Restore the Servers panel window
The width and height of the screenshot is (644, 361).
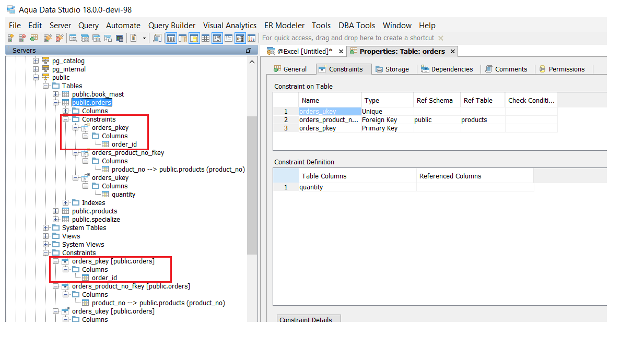pyautogui.click(x=249, y=51)
